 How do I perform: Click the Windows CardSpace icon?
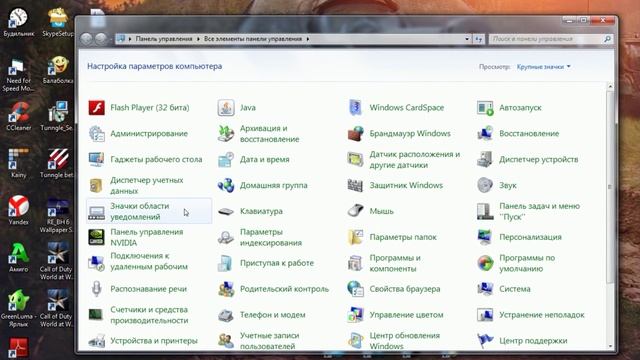click(x=356, y=108)
